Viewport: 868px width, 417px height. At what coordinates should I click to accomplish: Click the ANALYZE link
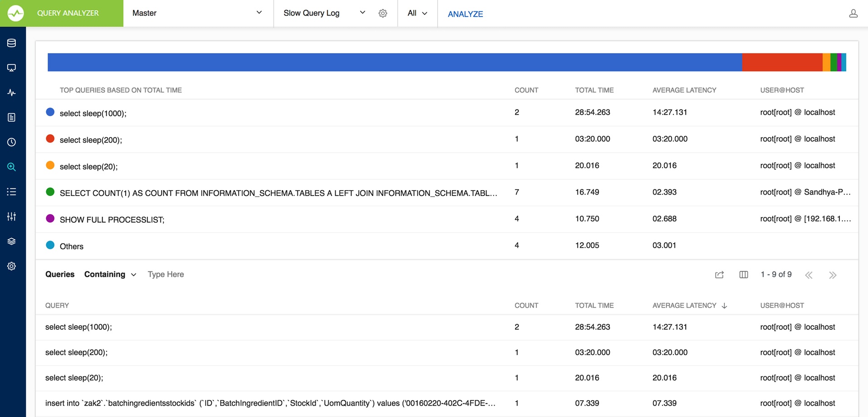click(x=465, y=14)
